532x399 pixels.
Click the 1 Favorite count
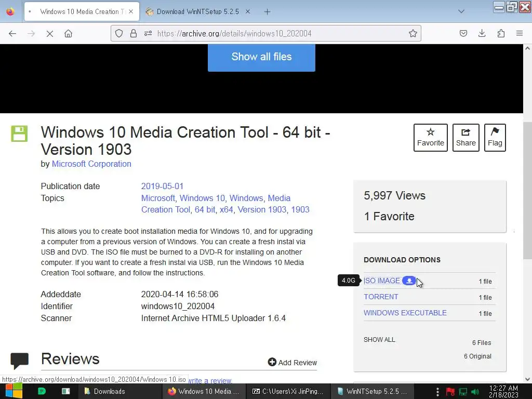pyautogui.click(x=389, y=217)
